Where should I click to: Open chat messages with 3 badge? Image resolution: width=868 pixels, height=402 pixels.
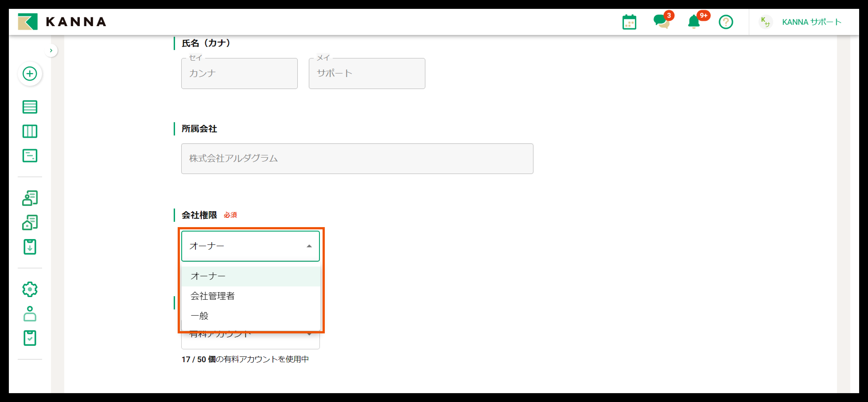point(661,21)
